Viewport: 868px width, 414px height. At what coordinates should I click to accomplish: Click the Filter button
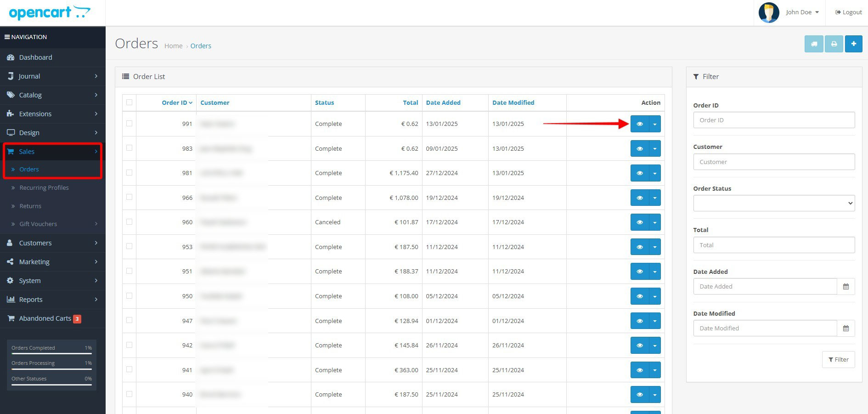tap(838, 360)
